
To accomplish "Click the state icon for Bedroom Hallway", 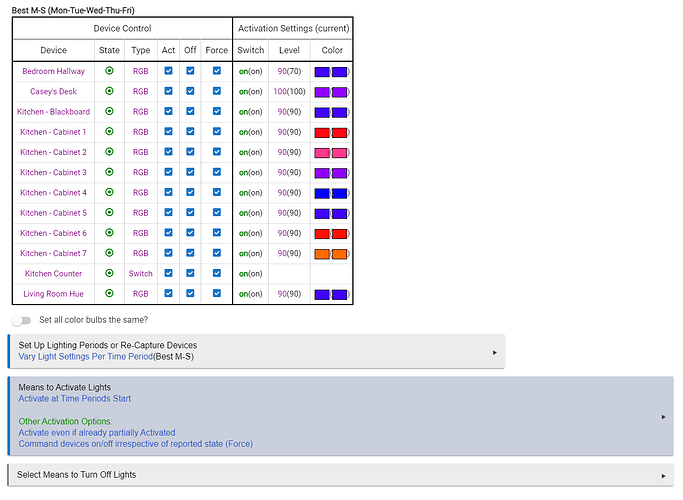I will click(x=109, y=71).
